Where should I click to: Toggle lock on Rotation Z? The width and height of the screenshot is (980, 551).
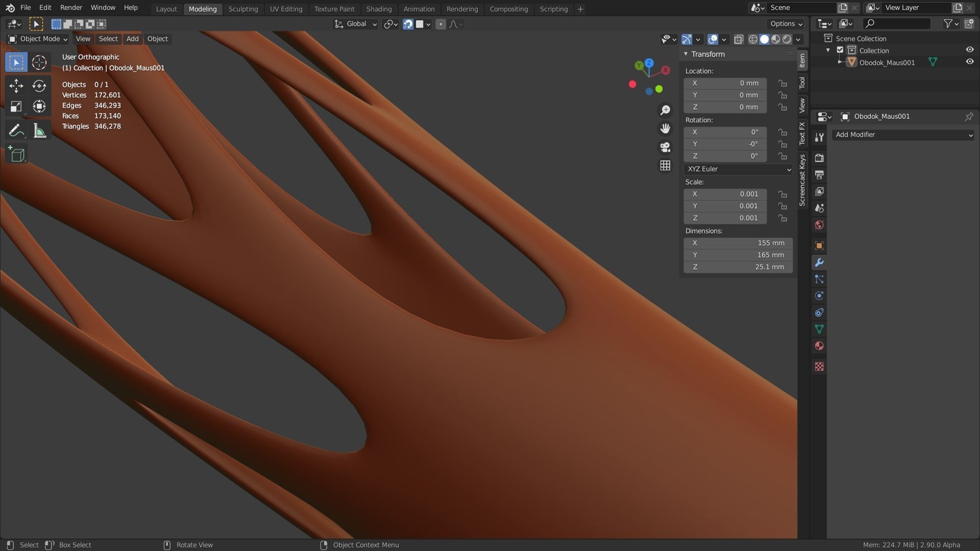click(x=782, y=156)
